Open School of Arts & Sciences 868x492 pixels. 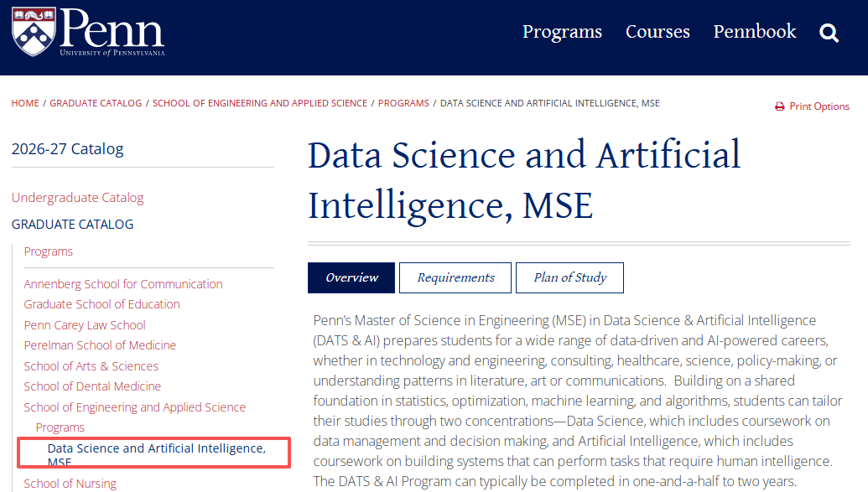coord(91,365)
